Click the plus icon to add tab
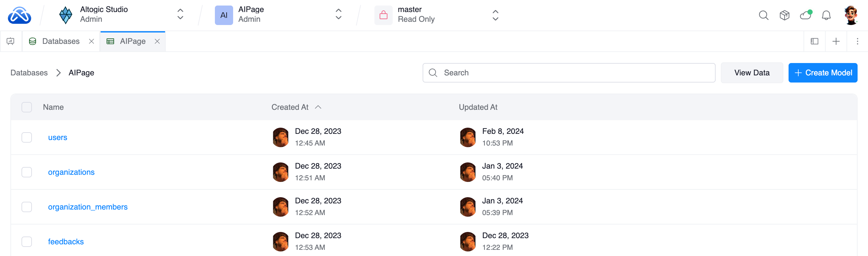 tap(836, 41)
